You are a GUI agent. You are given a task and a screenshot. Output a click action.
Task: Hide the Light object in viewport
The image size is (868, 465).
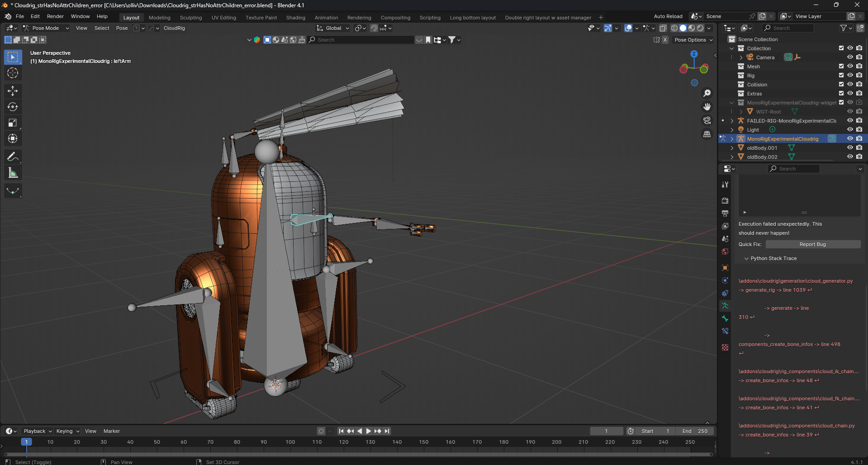(850, 129)
